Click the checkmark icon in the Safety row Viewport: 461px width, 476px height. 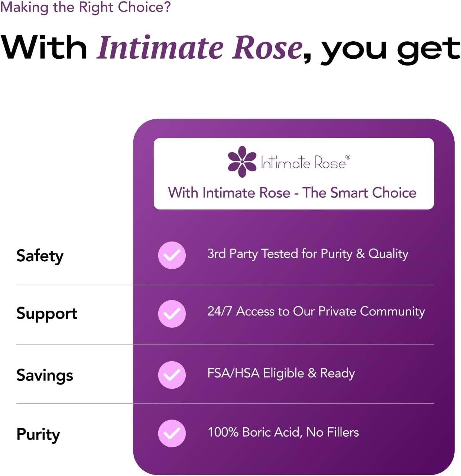coord(172,255)
